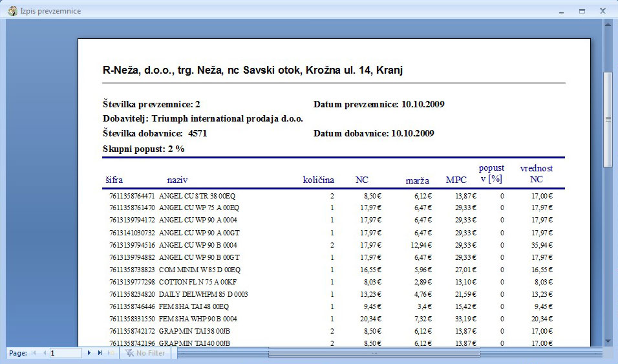Click the page number input field
This screenshot has height=364, width=618.
point(65,353)
